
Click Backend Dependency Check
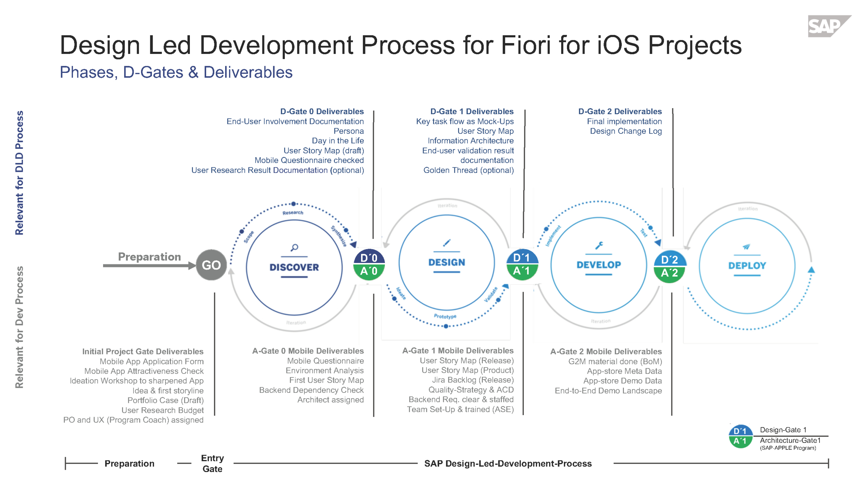[x=311, y=390]
